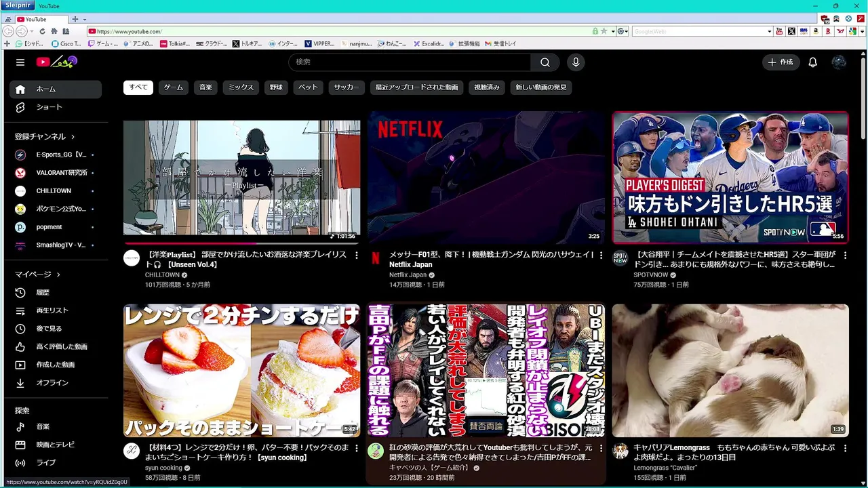The height and width of the screenshot is (488, 868).
Task: Open the 洋楽Playlist video thumbnail
Action: (x=241, y=178)
